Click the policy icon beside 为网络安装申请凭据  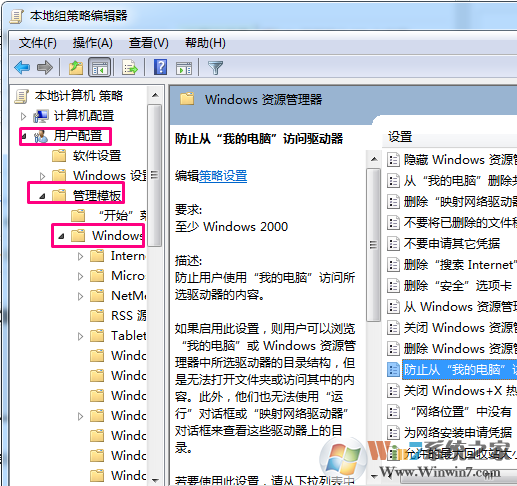393,433
